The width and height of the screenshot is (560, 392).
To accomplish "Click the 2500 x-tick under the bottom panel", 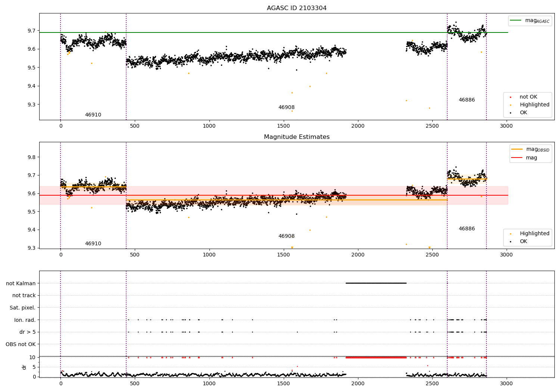I will [432, 383].
